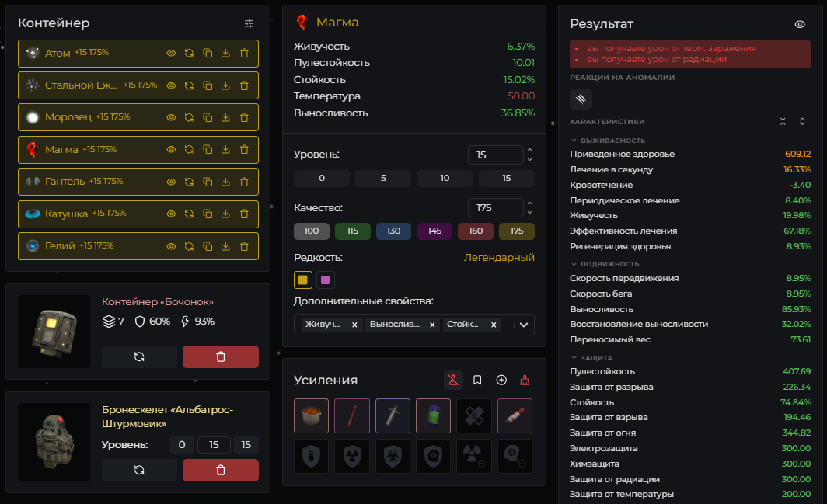
Task: Click the Контейнер «Бочонок» thumbnail image
Action: coord(54,332)
